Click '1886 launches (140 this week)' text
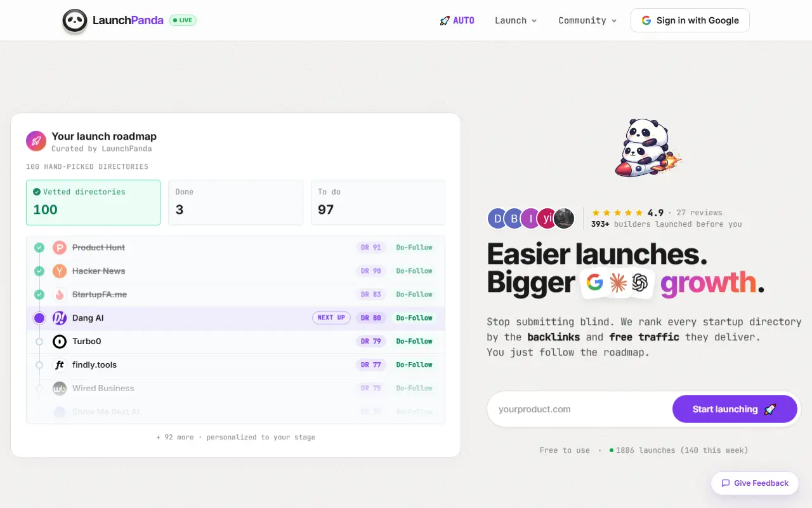This screenshot has width=812, height=508. click(x=682, y=450)
